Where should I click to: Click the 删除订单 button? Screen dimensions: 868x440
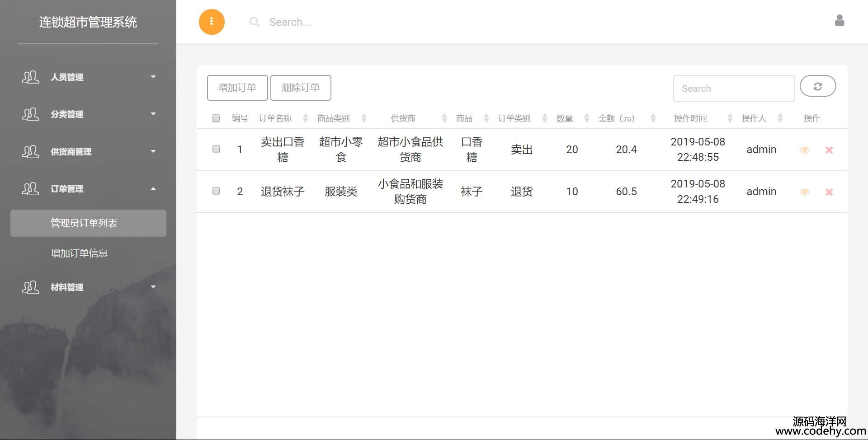tap(301, 88)
